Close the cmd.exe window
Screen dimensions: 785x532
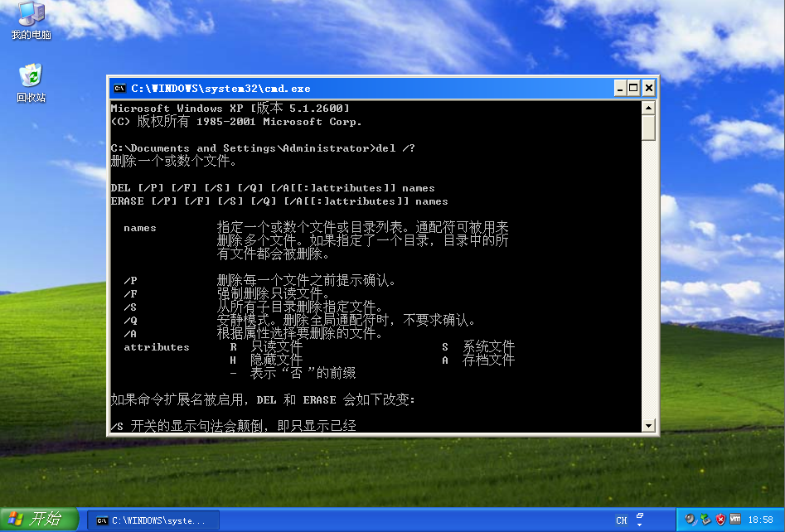(649, 88)
